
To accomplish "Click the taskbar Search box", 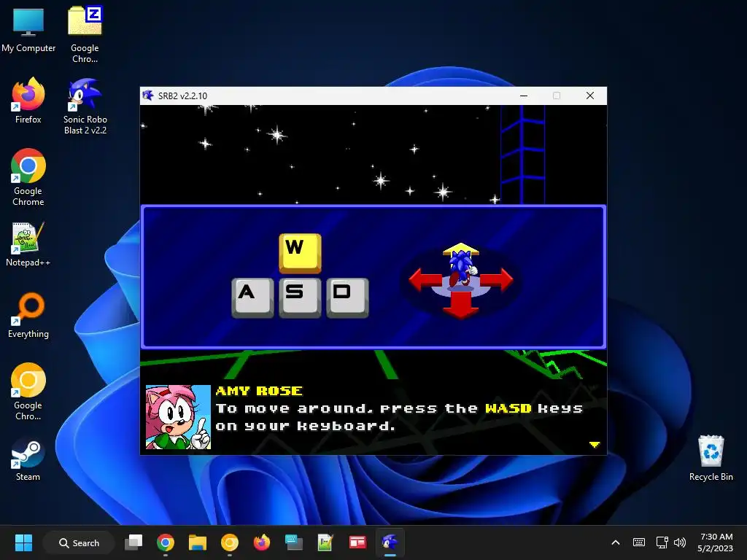I will pyautogui.click(x=79, y=542).
